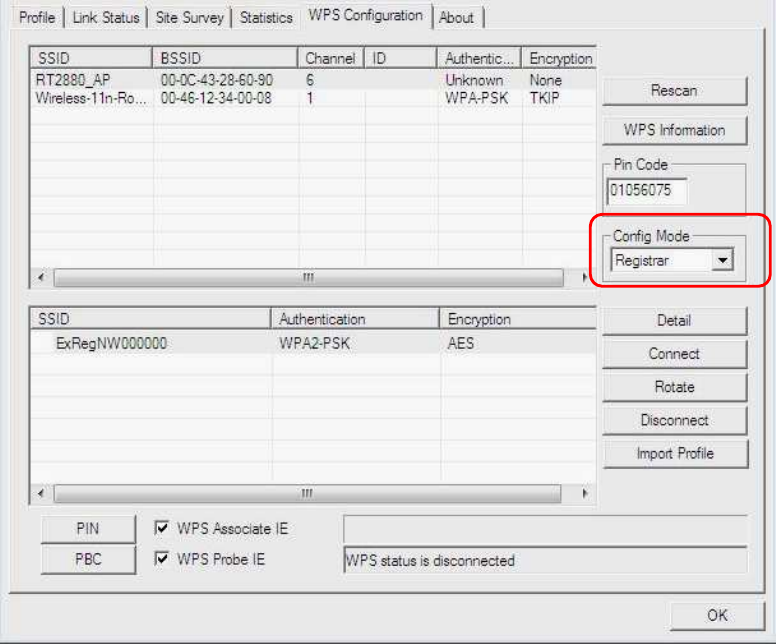Toggle the WPS Probe IE checkbox

point(161,559)
